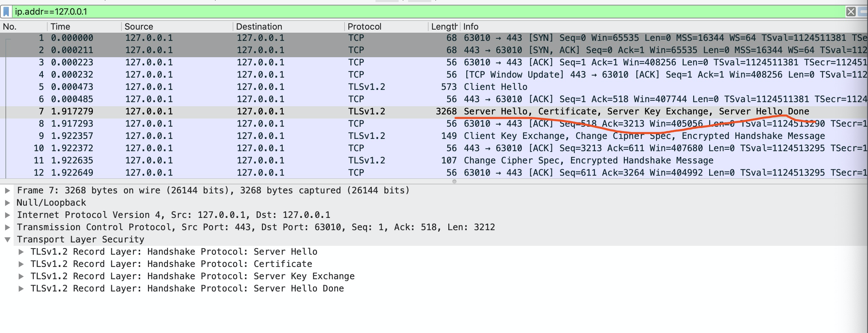Expand the Server Key Exchange record layer

21,276
